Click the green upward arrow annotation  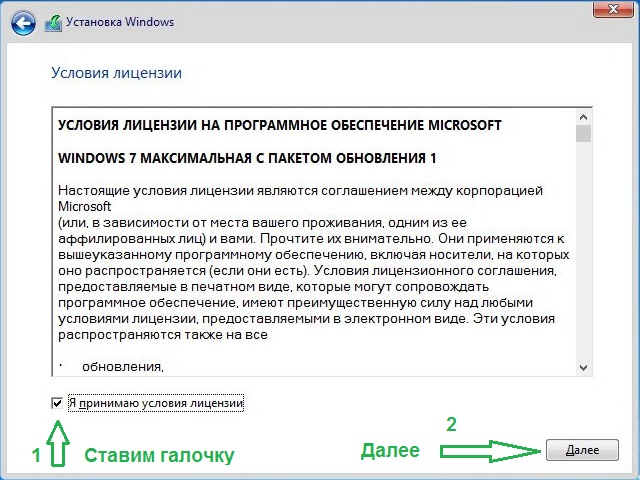[x=58, y=443]
